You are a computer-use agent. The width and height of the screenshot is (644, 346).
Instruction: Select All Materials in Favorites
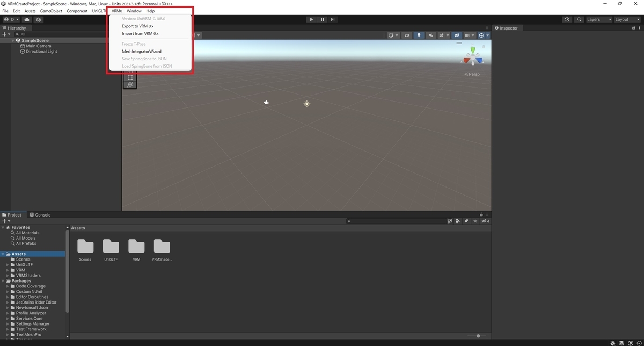[27, 233]
